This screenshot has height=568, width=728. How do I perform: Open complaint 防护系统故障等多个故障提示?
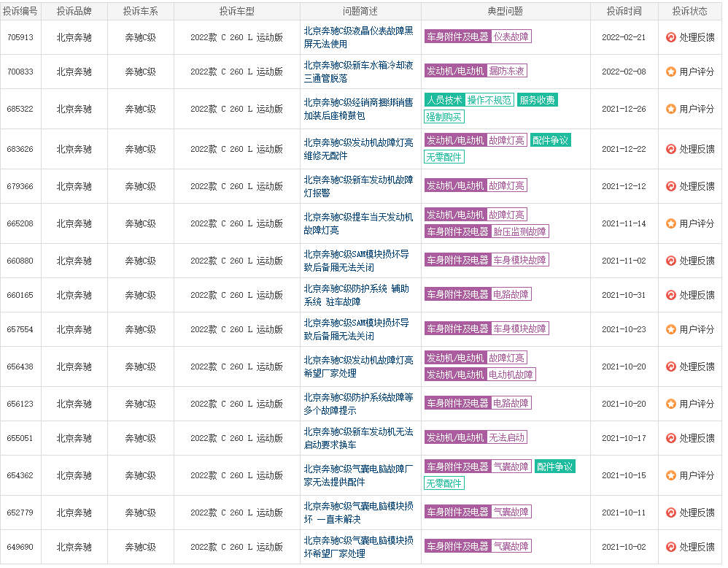point(358,404)
